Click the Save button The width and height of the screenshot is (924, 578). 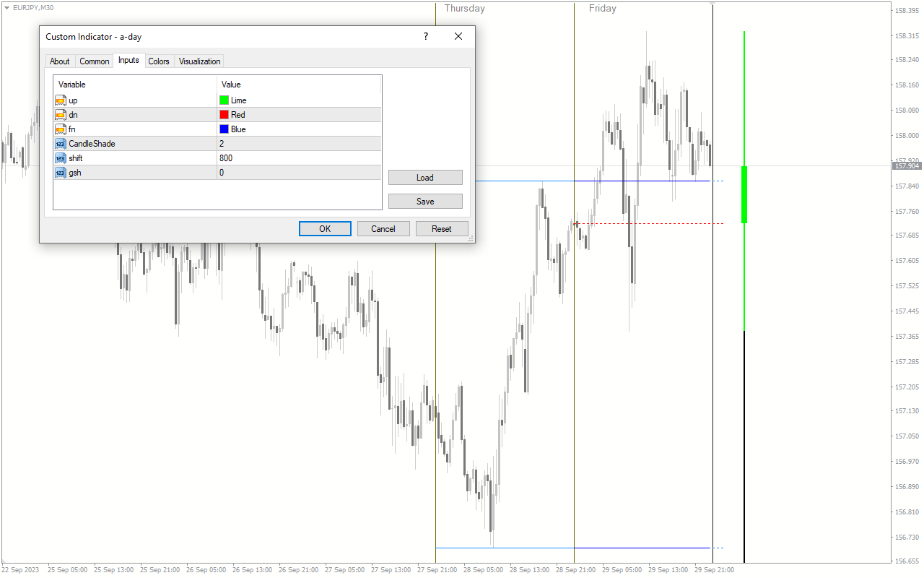pos(425,202)
